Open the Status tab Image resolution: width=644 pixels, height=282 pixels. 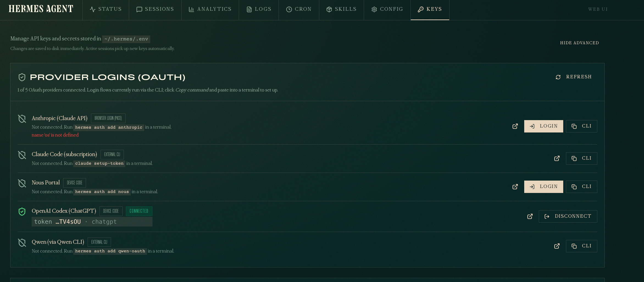pos(106,9)
